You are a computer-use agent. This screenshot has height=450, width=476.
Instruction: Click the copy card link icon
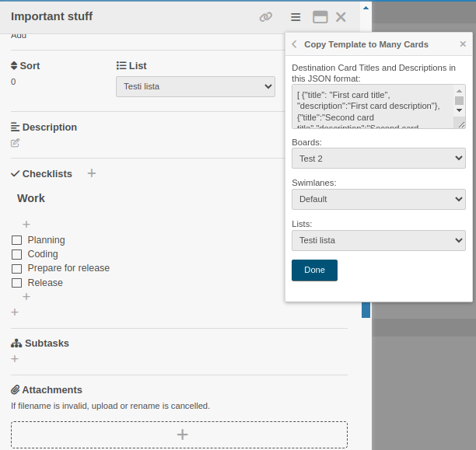point(266,17)
